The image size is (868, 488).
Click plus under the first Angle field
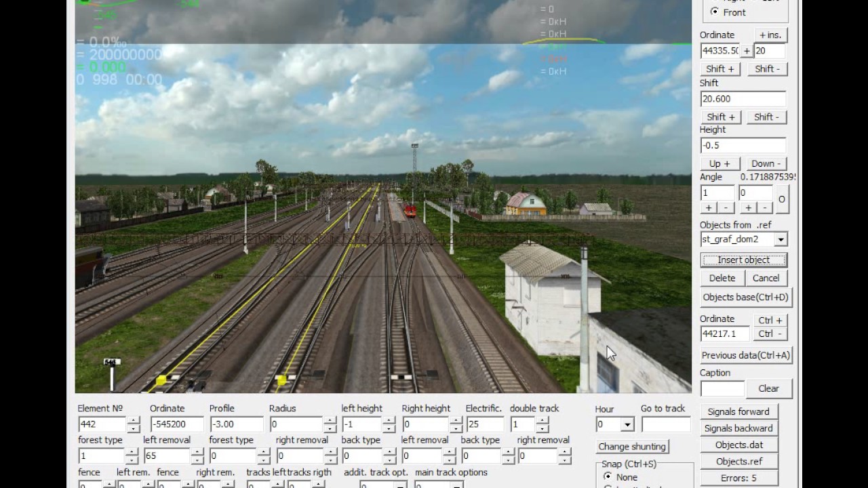coord(709,207)
